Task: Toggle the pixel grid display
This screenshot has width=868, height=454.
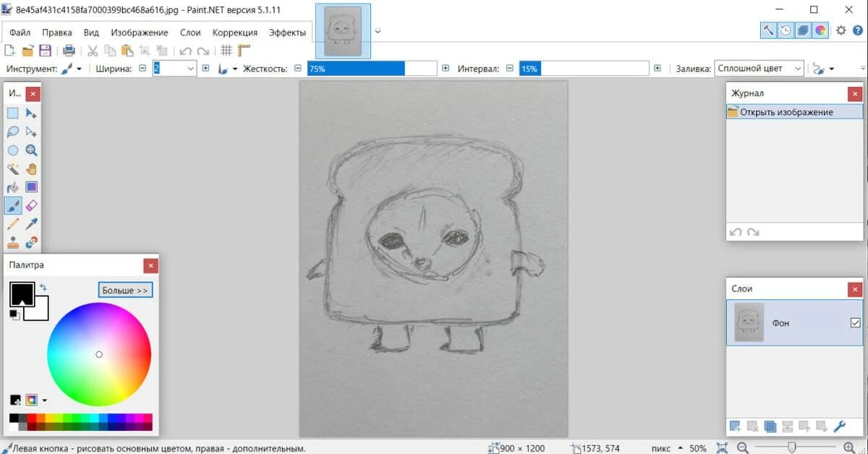Action: point(226,51)
